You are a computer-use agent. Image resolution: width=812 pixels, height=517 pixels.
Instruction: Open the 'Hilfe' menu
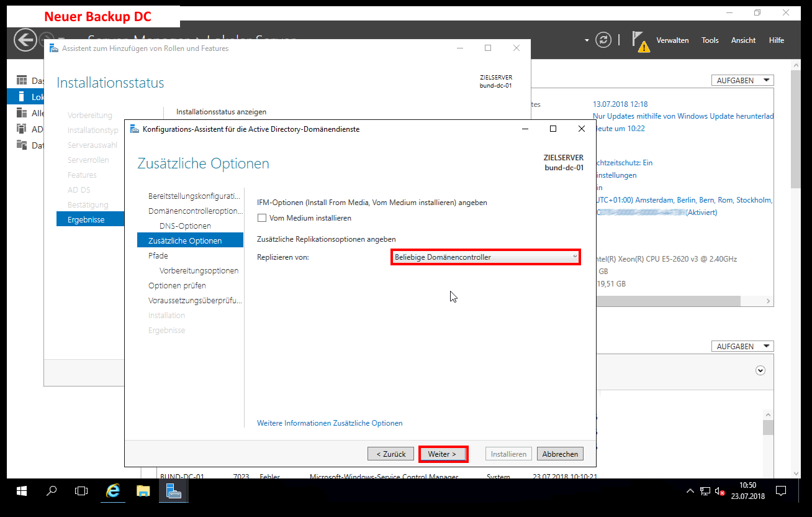point(776,40)
